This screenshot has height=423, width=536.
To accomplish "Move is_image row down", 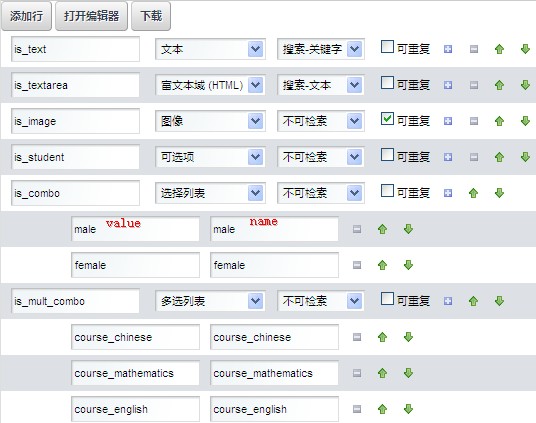I will coord(525,121).
